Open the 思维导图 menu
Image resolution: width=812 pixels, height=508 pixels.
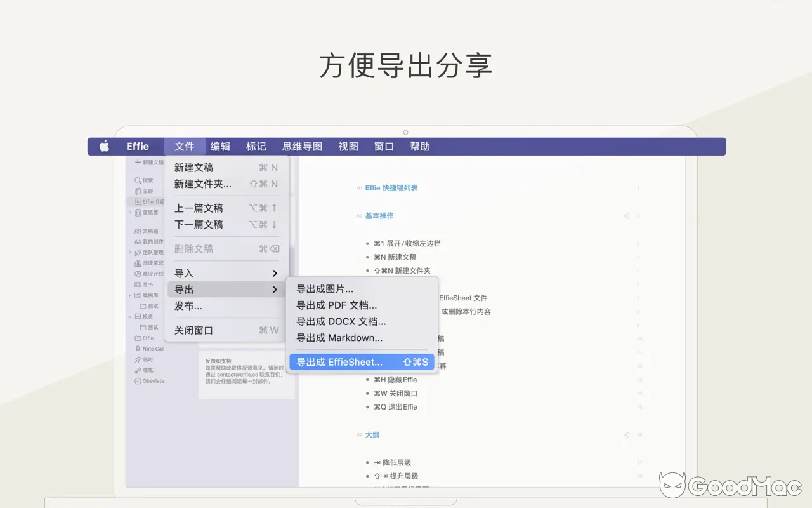(x=302, y=146)
